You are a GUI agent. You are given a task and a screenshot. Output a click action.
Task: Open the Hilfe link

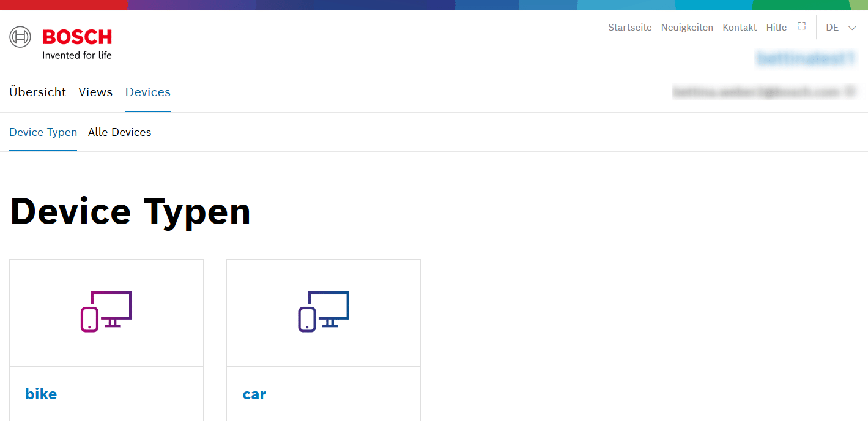[x=776, y=28]
